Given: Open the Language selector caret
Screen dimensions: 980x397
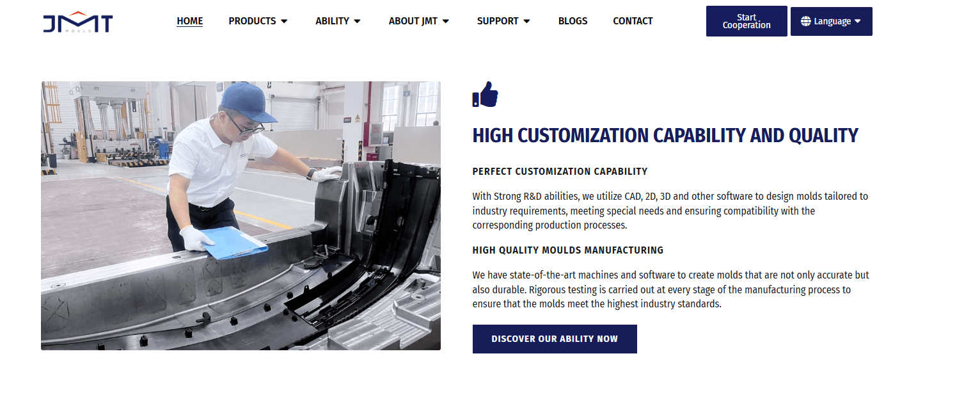Looking at the screenshot, I should [858, 21].
